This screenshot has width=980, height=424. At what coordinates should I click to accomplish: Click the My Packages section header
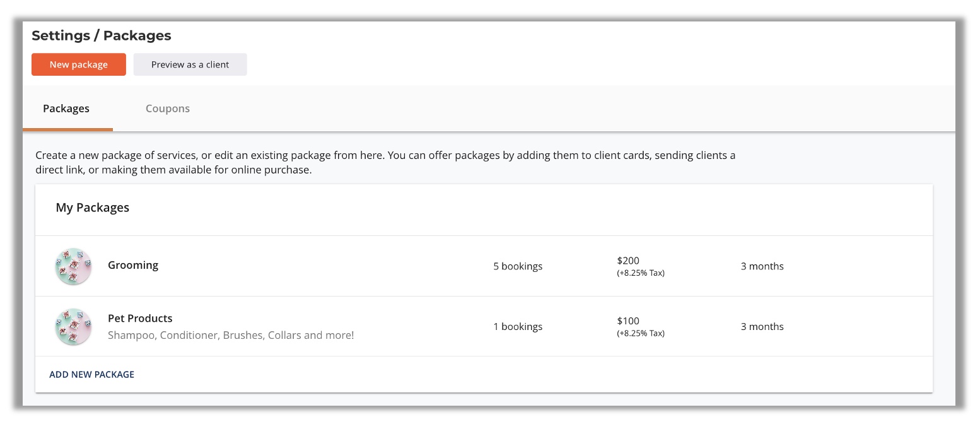(93, 208)
